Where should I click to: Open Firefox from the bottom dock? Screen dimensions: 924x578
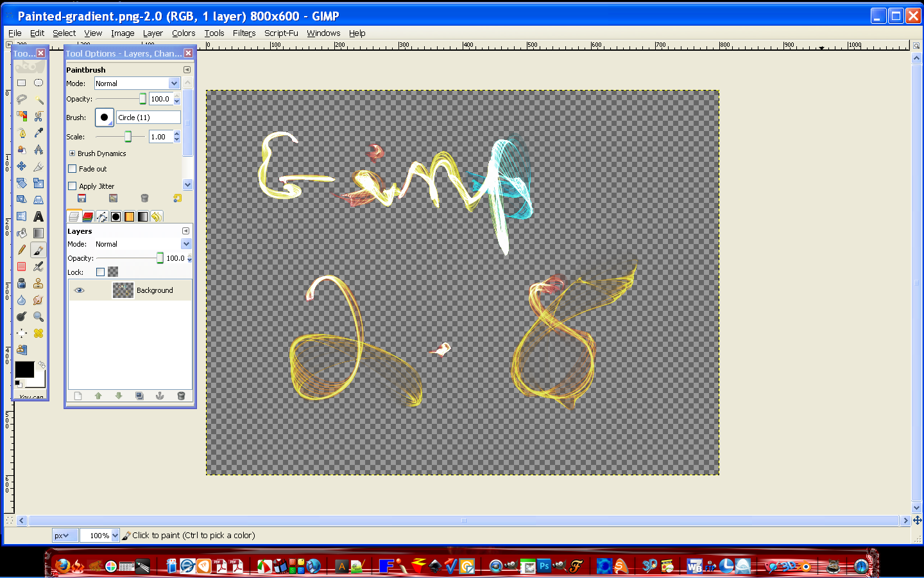coord(62,566)
